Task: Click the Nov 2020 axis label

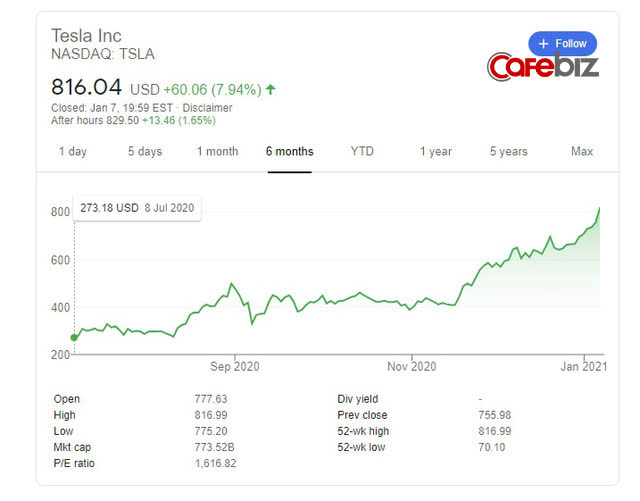Action: click(412, 367)
